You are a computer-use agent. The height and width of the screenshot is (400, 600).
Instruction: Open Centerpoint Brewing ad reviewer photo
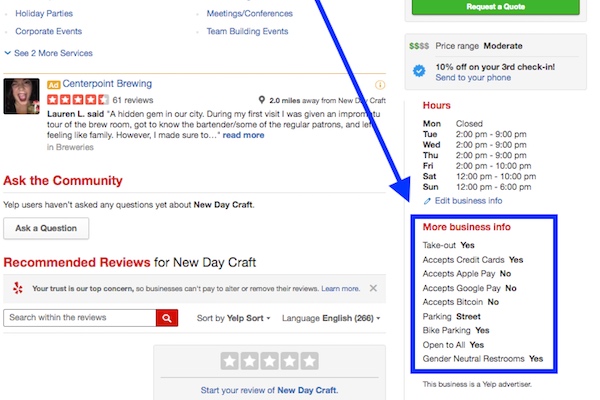21,96
